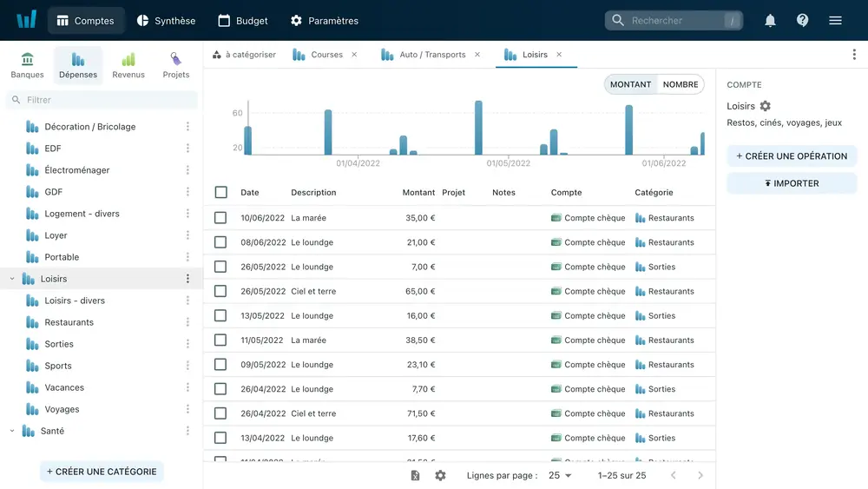The height and width of the screenshot is (489, 868).
Task: Expand the Santé category
Action: [11, 431]
